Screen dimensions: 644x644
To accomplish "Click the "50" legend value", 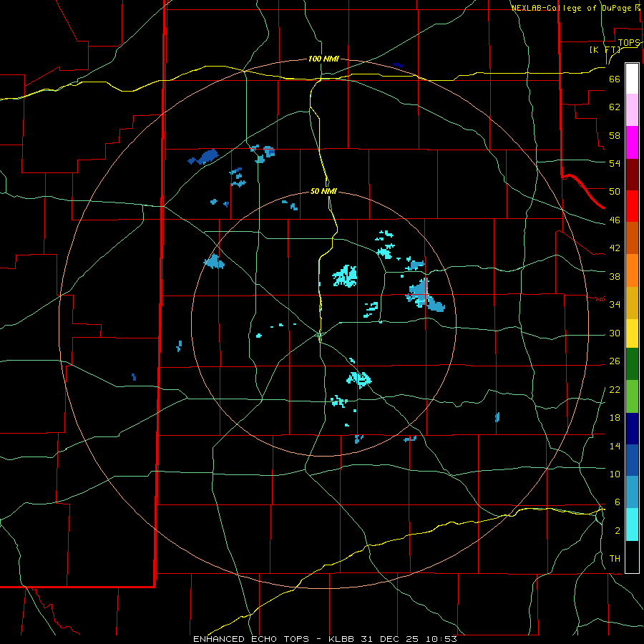I will point(615,192).
